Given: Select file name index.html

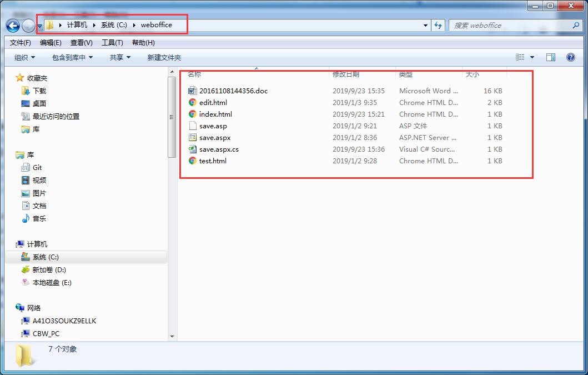Looking at the screenshot, I should (x=215, y=114).
